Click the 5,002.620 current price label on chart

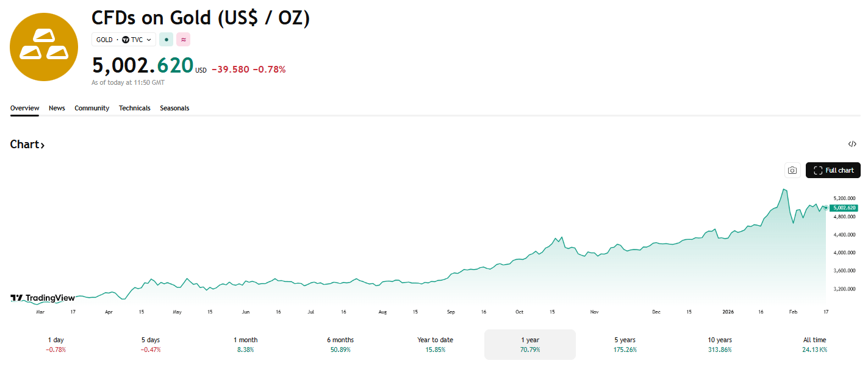pyautogui.click(x=843, y=208)
